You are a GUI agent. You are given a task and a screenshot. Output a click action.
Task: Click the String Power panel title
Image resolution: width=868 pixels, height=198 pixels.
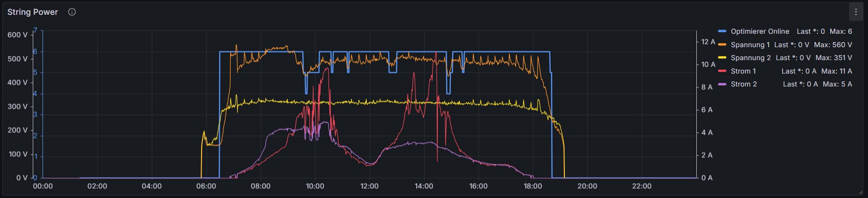point(33,12)
